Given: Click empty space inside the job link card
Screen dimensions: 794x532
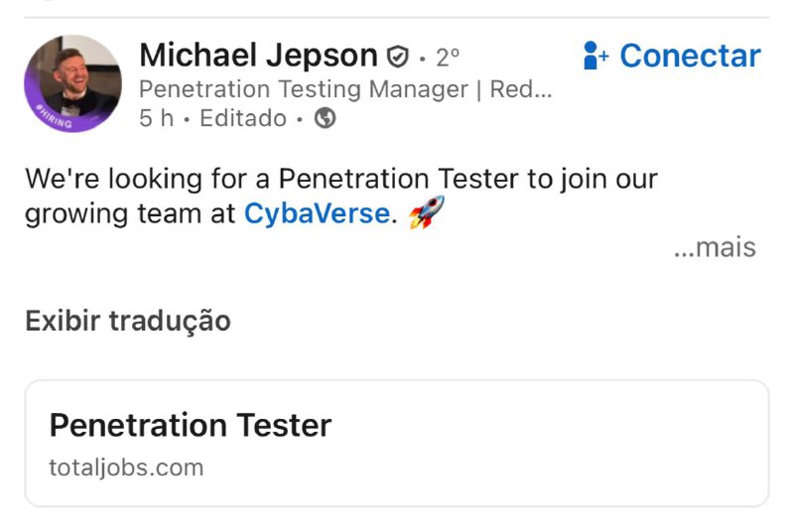Looking at the screenshot, I should coord(576,445).
